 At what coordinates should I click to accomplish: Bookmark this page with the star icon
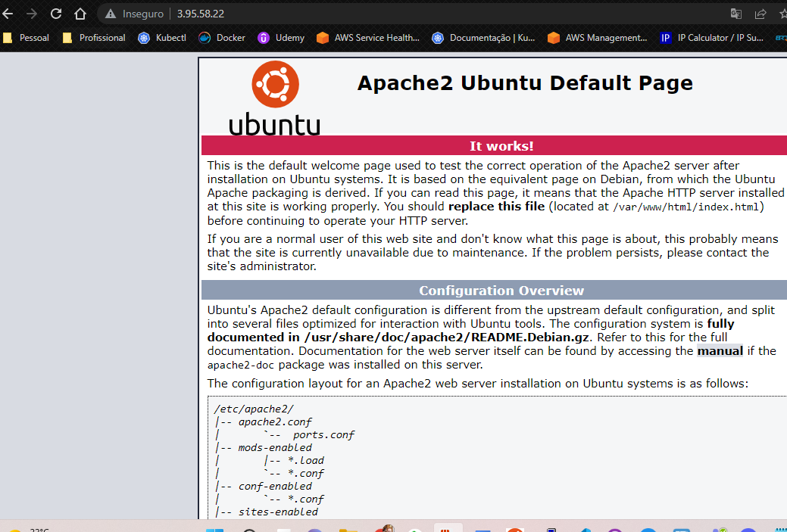782,14
